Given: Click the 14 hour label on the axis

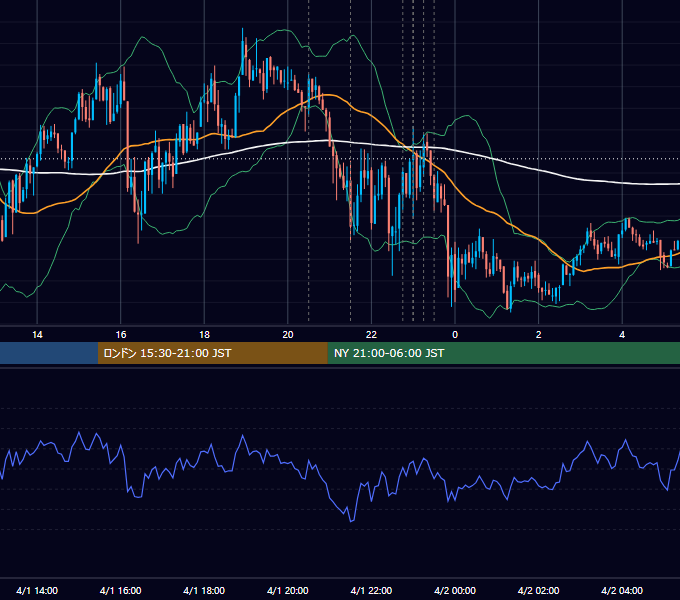Looking at the screenshot, I should point(37,335).
